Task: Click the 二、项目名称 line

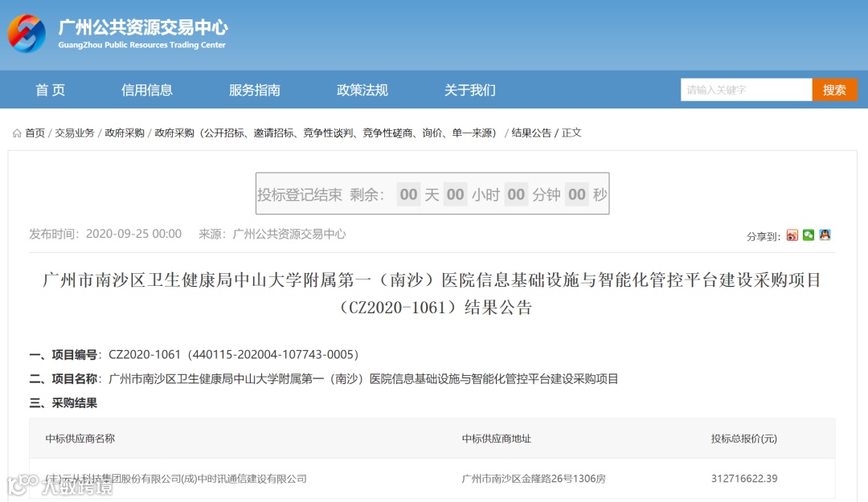Action: (324, 378)
